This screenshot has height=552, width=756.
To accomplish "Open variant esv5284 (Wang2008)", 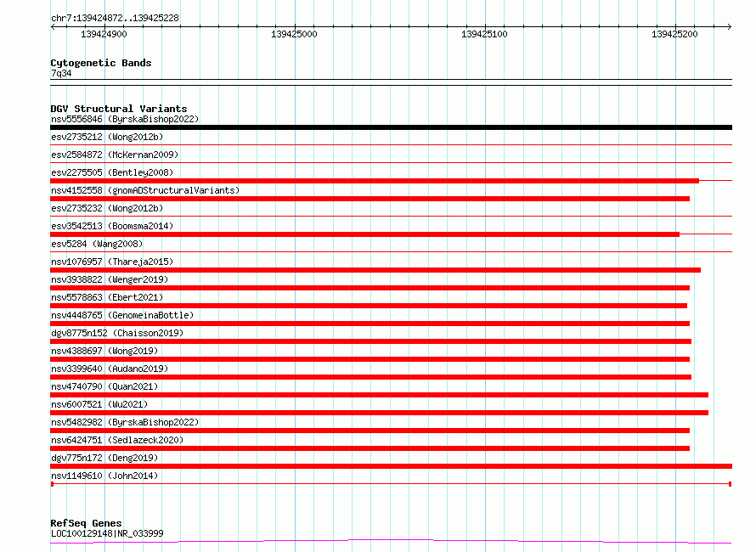I will point(97,244).
